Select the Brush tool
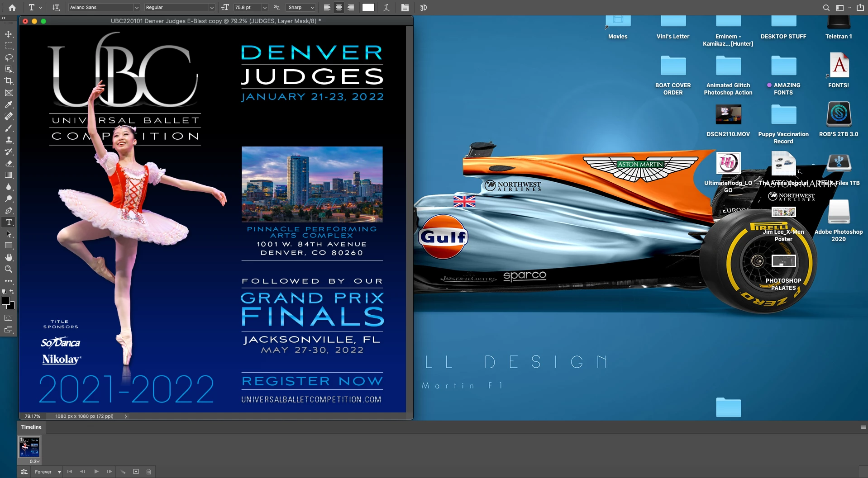The width and height of the screenshot is (868, 478). pos(9,128)
